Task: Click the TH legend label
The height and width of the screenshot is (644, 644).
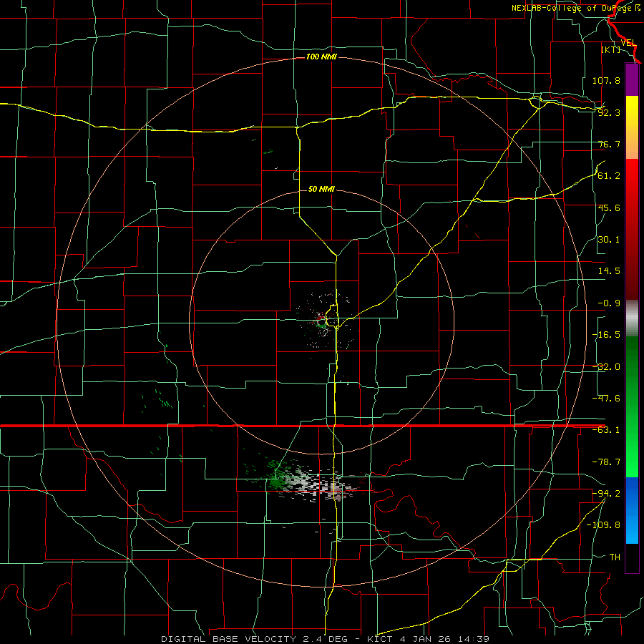Action: 615,557
